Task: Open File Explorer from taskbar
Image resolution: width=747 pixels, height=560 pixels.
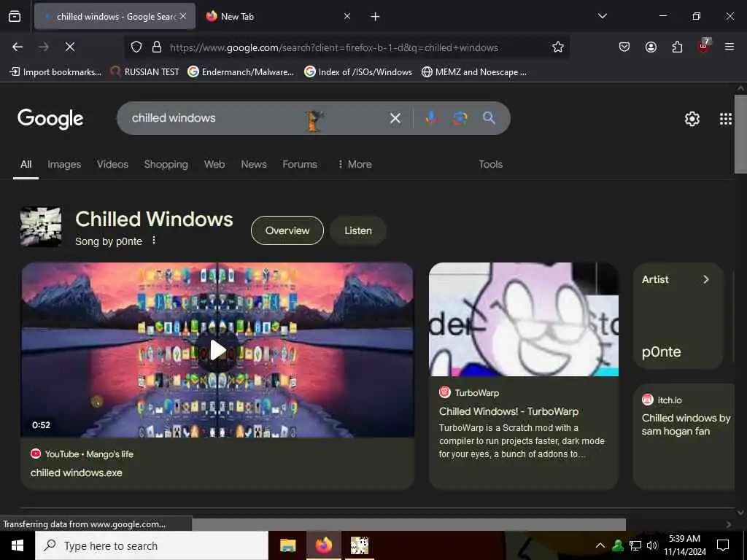Action: click(287, 545)
